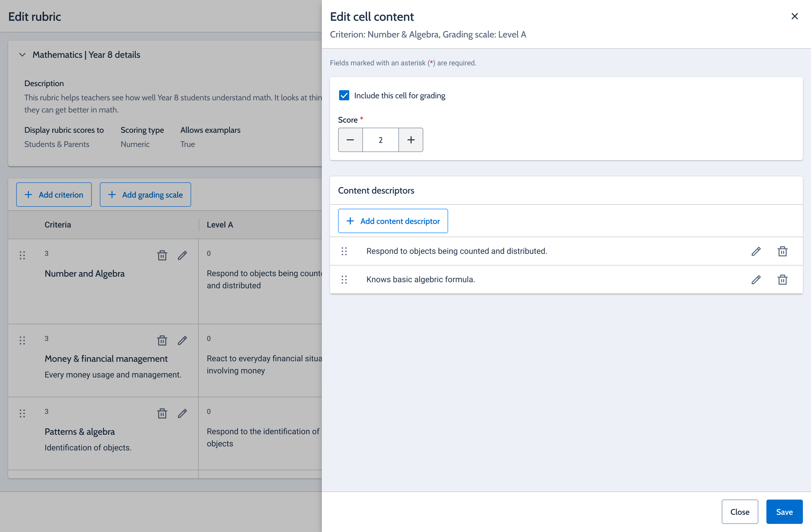Screen dimensions: 811x532
Task: Open Level A cell 'Respond to the identification'
Action: 260,433
